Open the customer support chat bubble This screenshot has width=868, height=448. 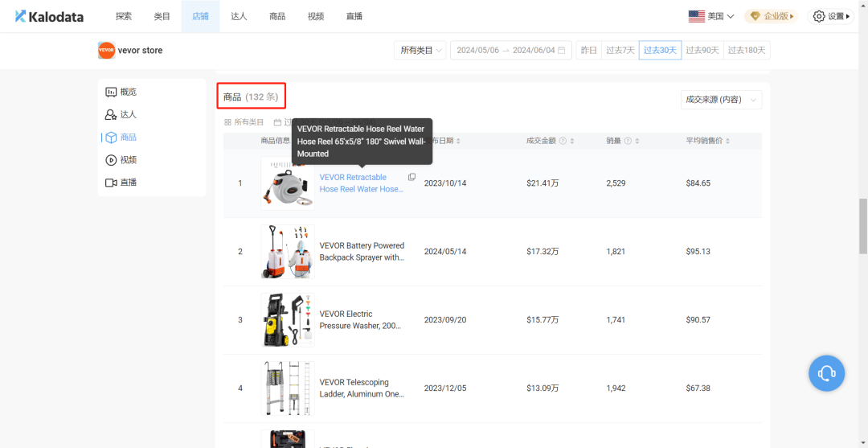[x=826, y=373]
